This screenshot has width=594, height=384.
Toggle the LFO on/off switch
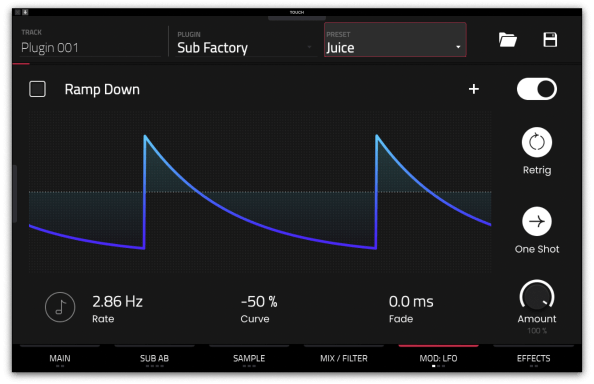tap(537, 89)
